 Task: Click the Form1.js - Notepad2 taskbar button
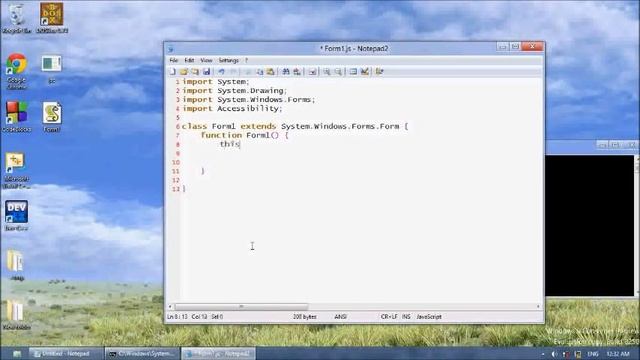(x=218, y=354)
